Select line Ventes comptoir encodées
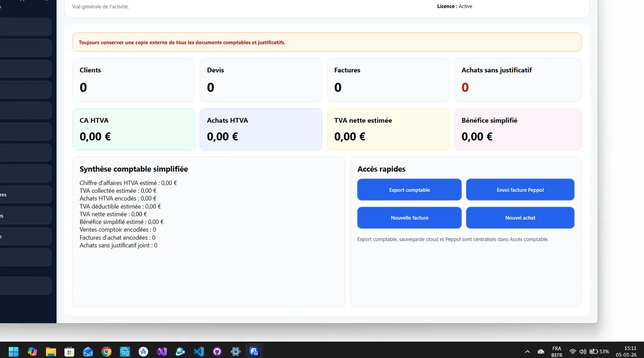Viewport: 644px width, 358px height. tap(118, 230)
